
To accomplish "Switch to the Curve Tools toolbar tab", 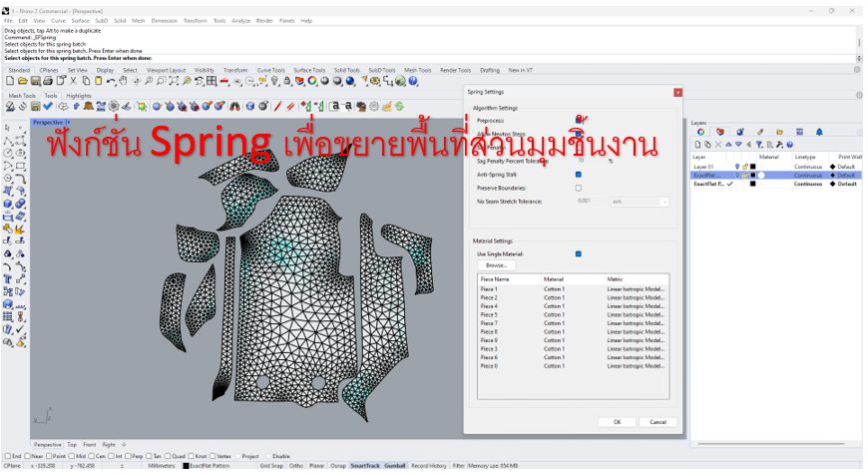I will pos(271,70).
